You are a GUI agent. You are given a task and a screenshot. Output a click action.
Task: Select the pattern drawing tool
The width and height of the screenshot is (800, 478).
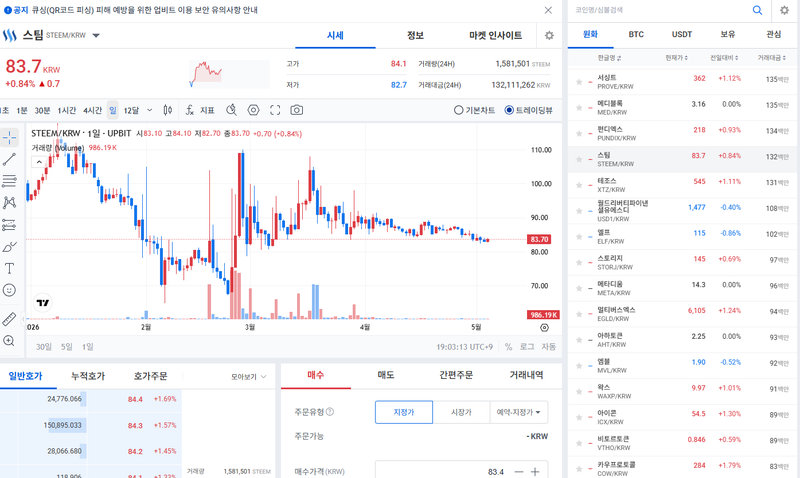[10, 203]
